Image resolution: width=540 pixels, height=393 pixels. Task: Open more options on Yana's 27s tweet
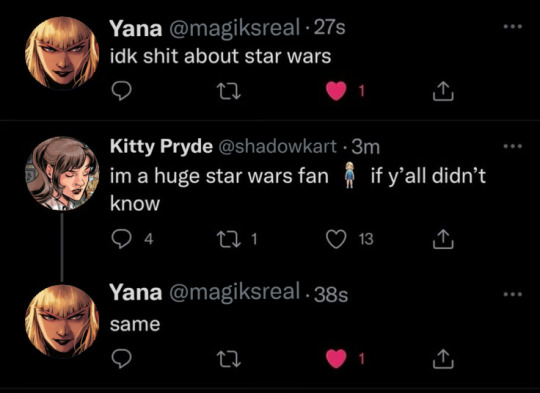(x=513, y=26)
